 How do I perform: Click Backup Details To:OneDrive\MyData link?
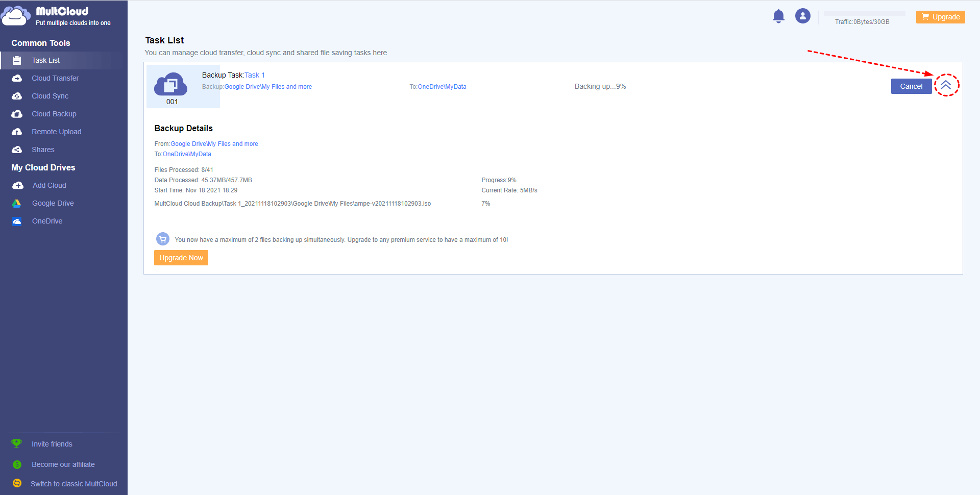[x=183, y=154]
